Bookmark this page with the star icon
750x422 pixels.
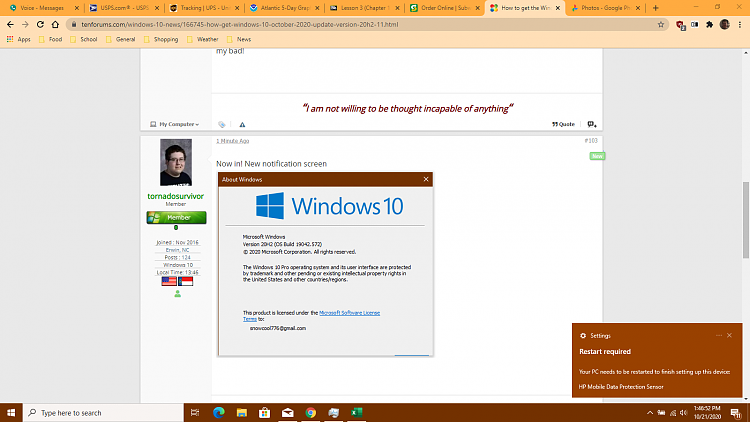click(661, 24)
